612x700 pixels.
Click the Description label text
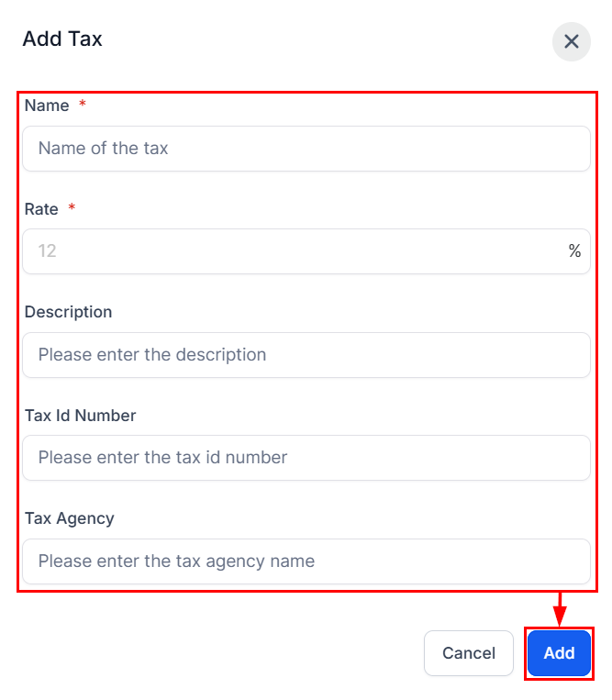68,312
